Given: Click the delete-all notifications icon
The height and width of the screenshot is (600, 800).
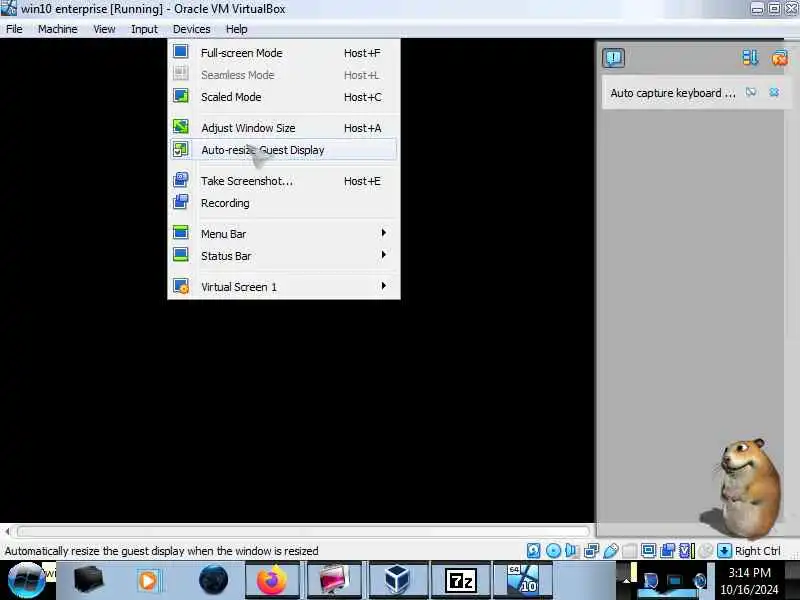Looking at the screenshot, I should point(780,58).
